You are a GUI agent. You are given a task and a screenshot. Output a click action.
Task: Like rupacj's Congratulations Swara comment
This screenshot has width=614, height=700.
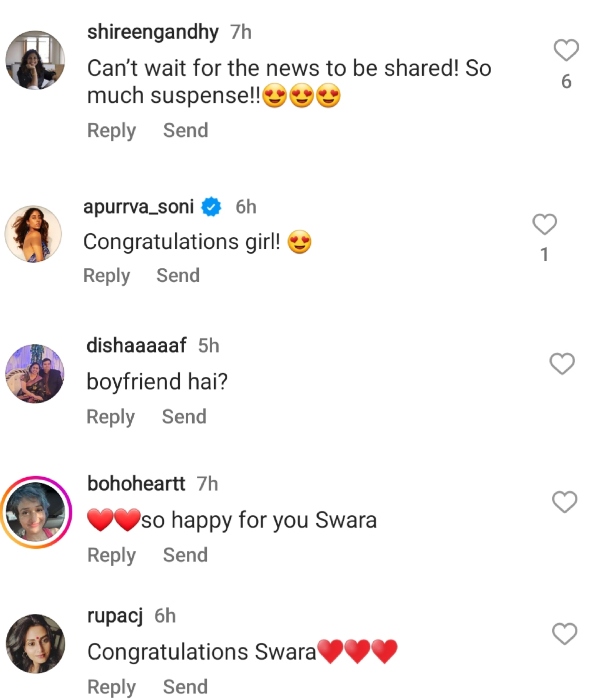coord(565,634)
